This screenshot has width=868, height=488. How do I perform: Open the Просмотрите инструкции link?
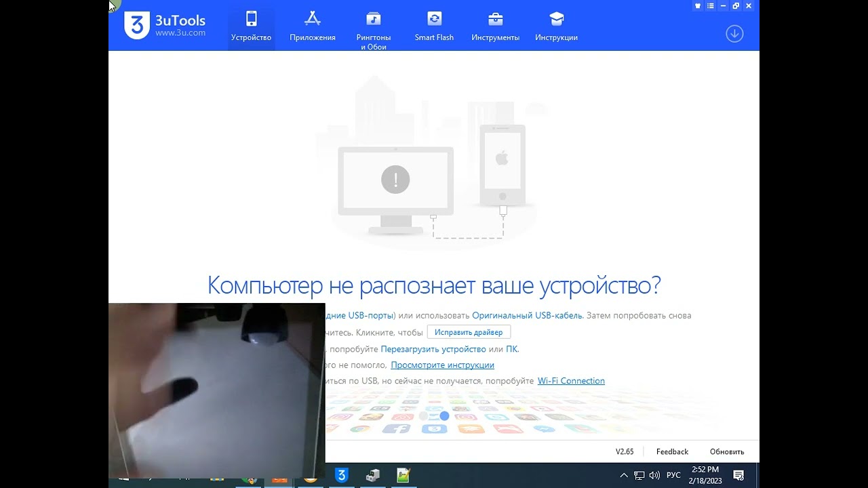coord(442,365)
